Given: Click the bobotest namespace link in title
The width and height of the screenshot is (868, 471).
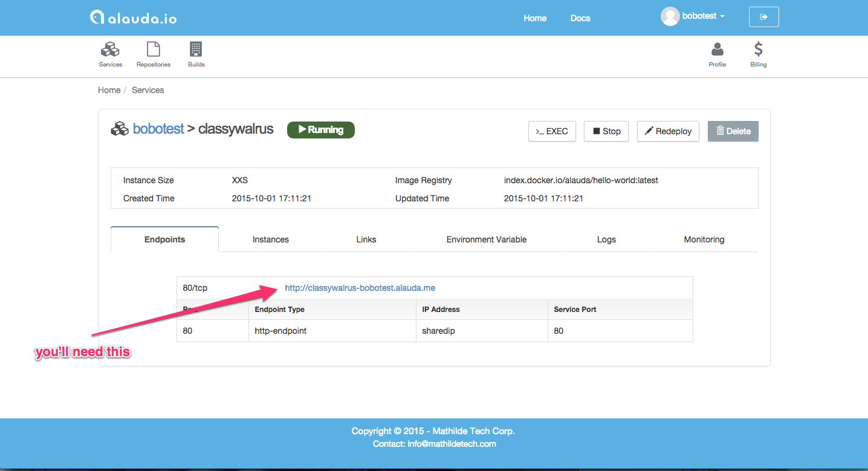Looking at the screenshot, I should click(158, 129).
